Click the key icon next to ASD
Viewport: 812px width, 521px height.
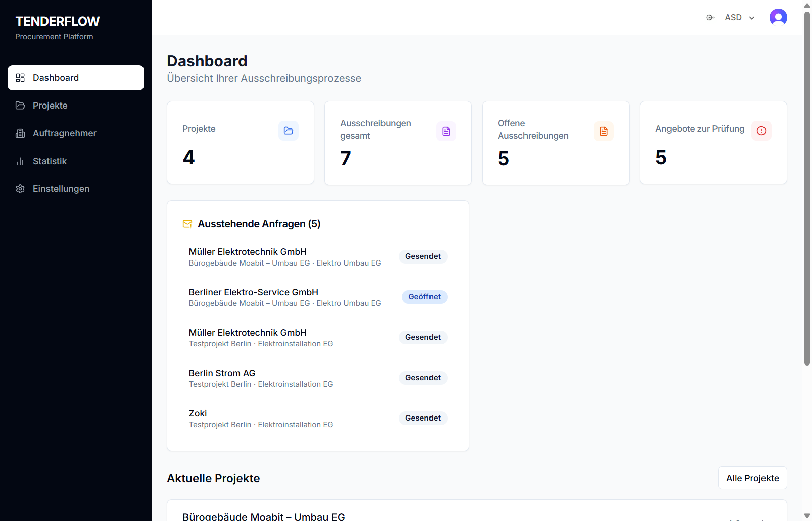tap(710, 18)
